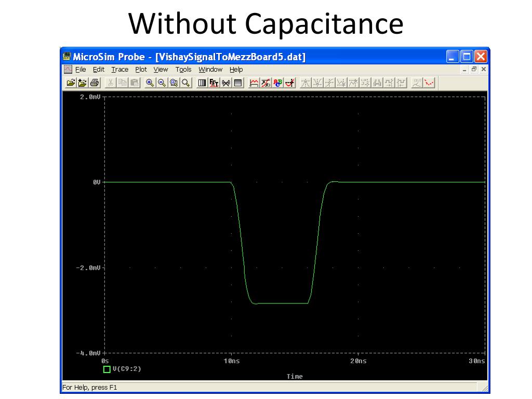
Task: Open the Plot menu
Action: tap(141, 70)
